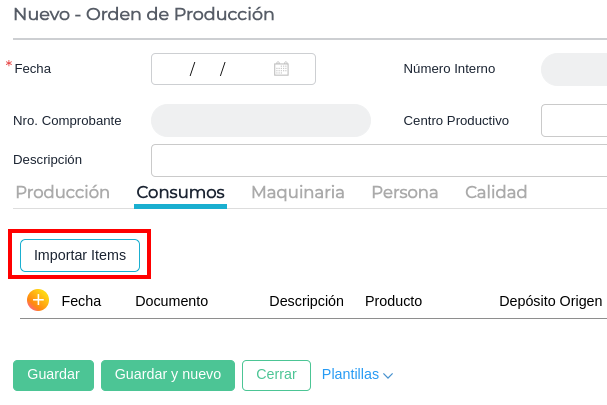Go to the Persona tab

click(404, 192)
